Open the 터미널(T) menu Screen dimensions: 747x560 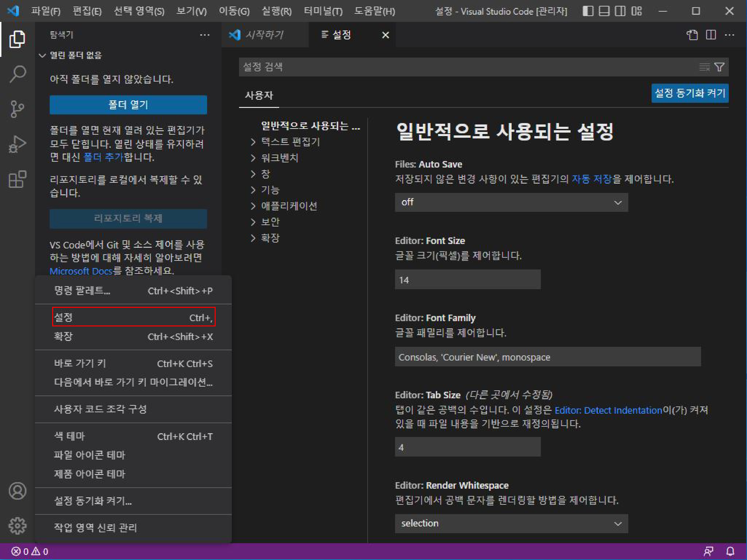pos(323,11)
